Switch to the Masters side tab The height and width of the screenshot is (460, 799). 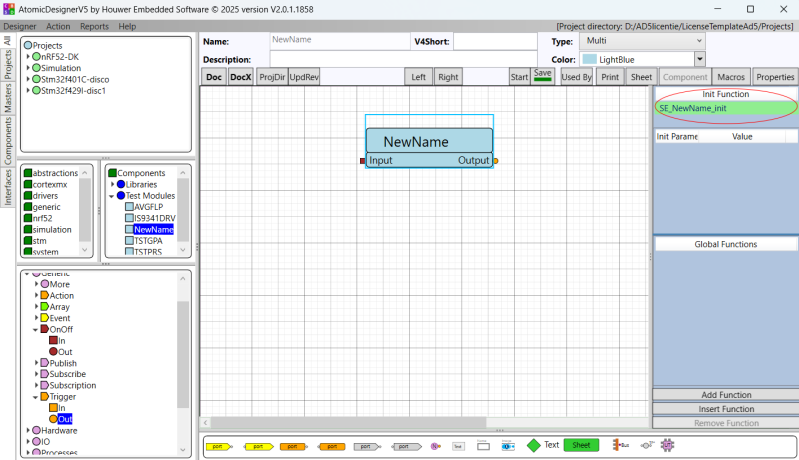(x=8, y=99)
